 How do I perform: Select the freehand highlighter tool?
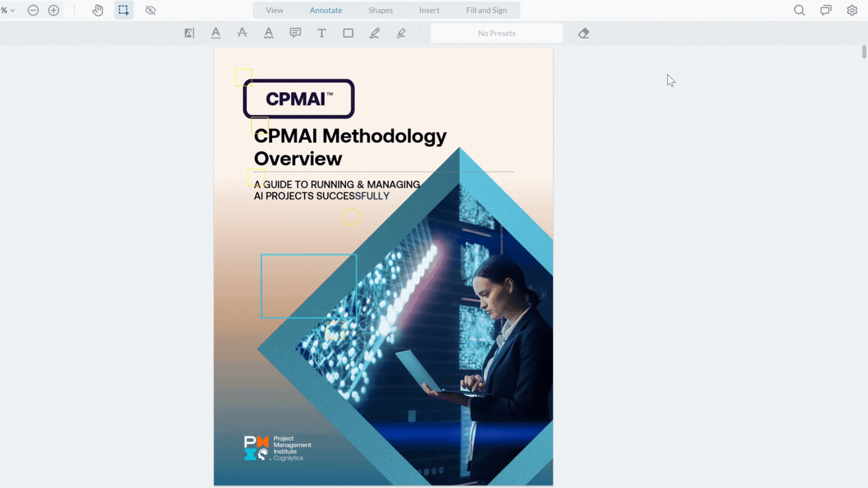coord(401,33)
